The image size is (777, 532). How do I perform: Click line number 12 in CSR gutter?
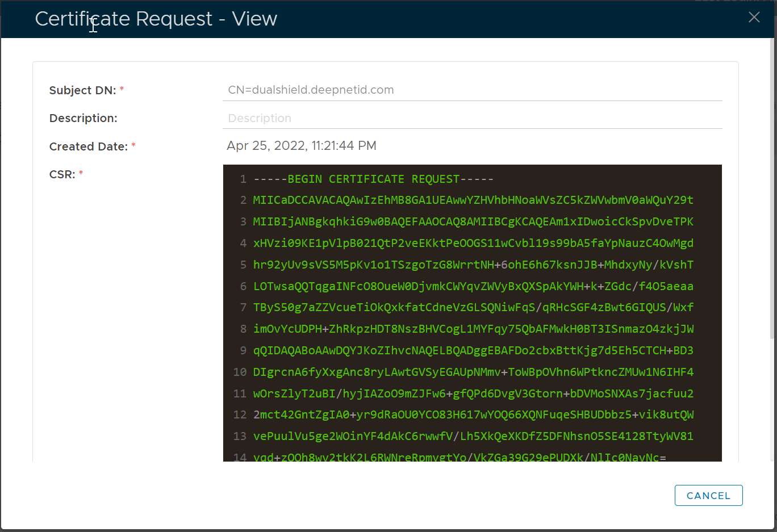point(240,415)
